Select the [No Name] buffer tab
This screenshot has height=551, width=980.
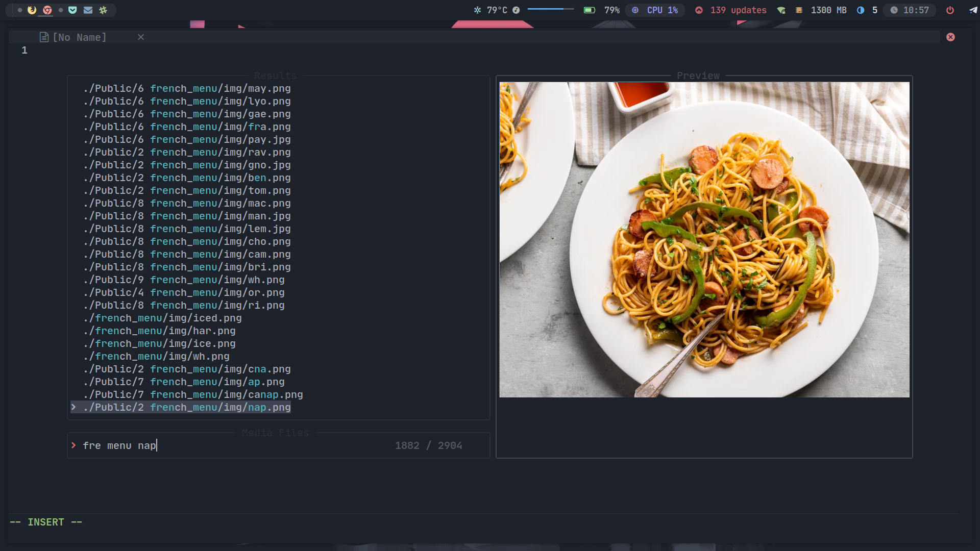tap(79, 37)
